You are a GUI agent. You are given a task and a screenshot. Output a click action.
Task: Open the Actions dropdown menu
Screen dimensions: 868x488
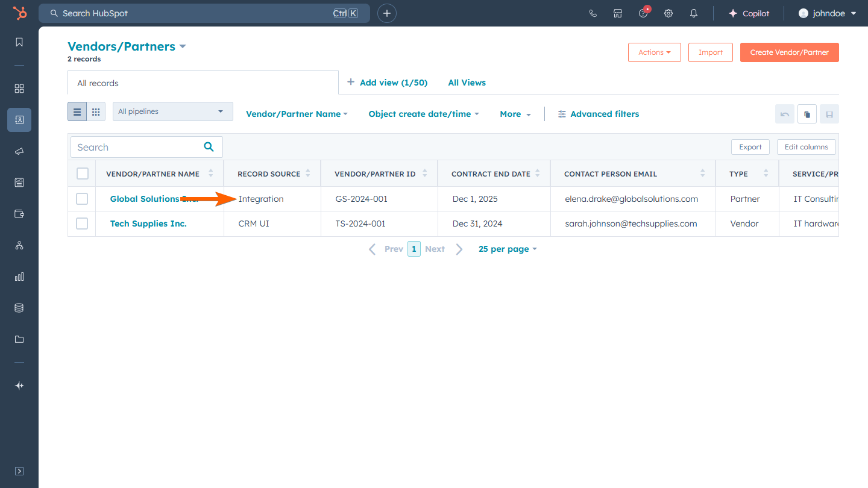click(654, 52)
